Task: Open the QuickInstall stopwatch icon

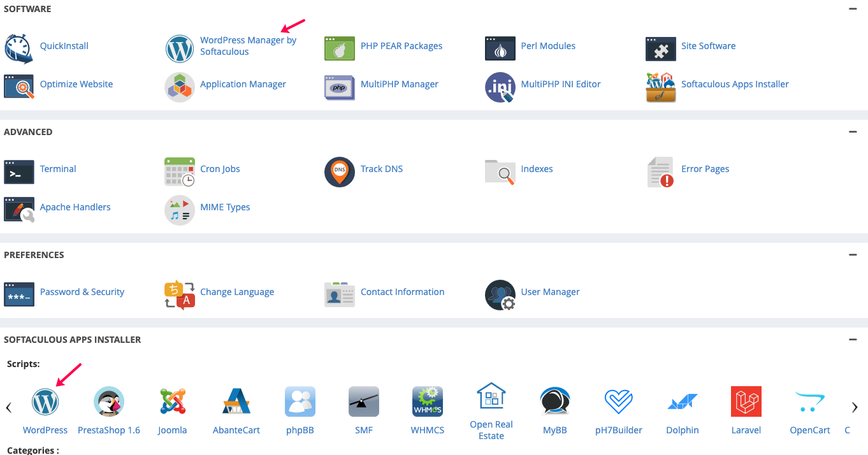Action: click(x=19, y=48)
